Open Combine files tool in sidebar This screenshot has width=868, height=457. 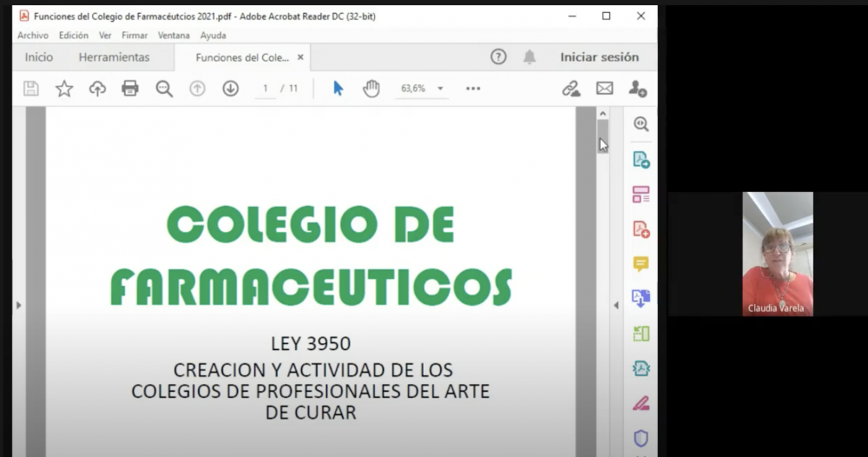pos(641,299)
